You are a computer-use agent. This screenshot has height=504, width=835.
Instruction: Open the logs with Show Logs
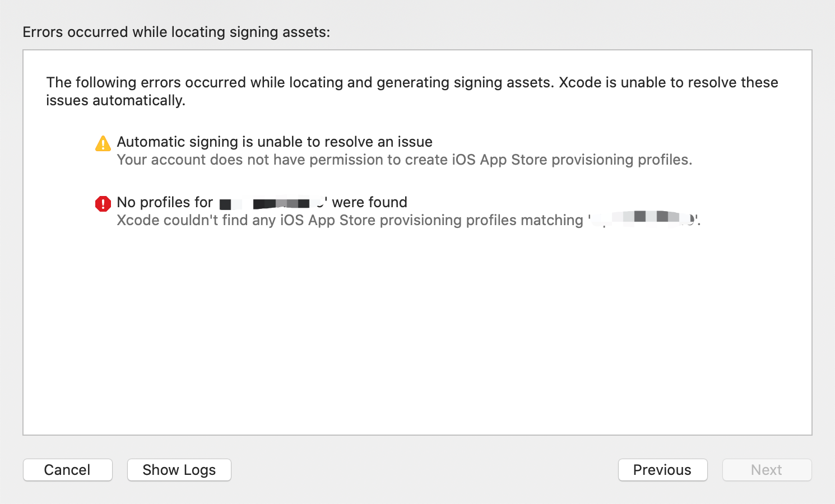[179, 470]
